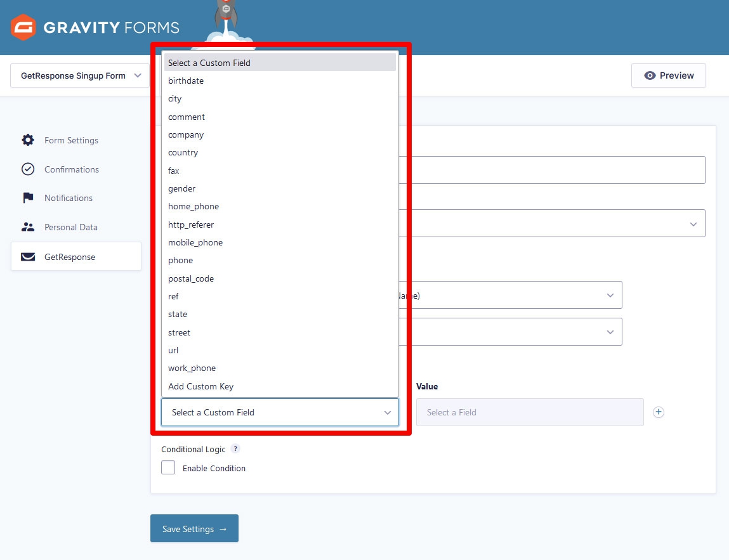Image resolution: width=729 pixels, height=560 pixels.
Task: Choose http_referer from the list
Action: click(280, 225)
